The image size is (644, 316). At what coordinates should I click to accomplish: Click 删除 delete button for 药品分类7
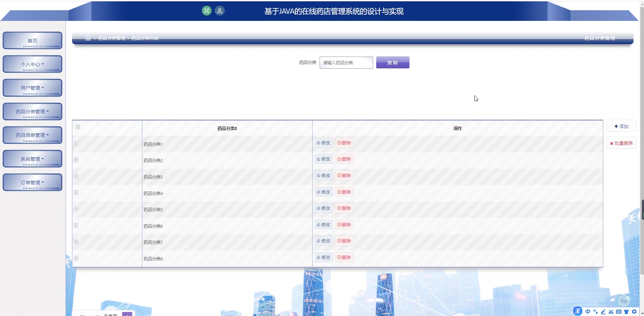[x=344, y=241]
